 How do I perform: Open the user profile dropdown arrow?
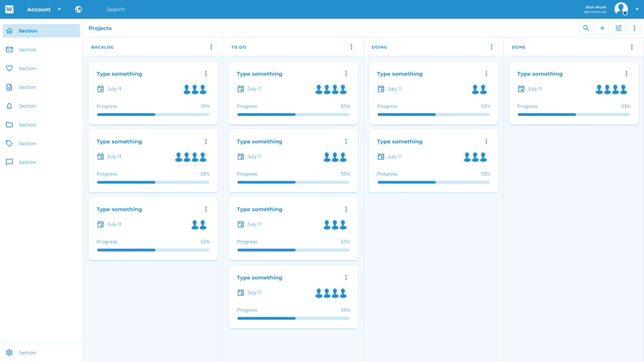tap(637, 9)
